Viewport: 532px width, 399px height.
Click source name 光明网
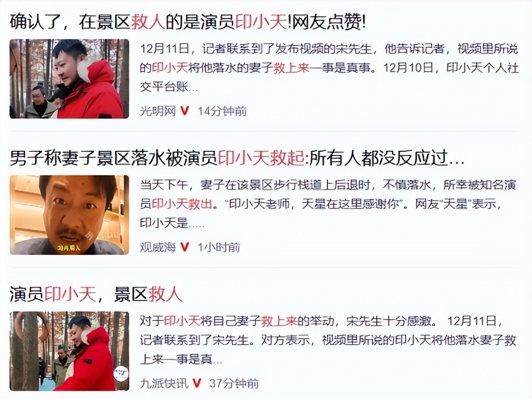158,111
